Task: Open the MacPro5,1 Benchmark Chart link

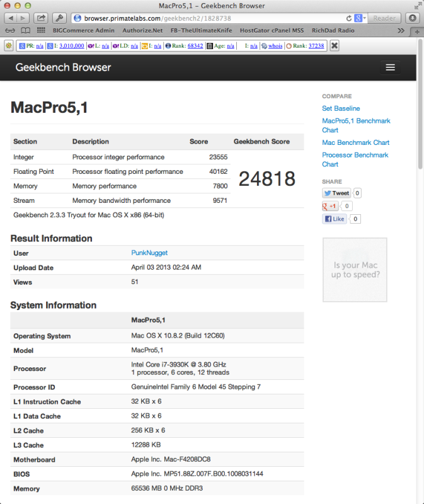Action: click(356, 125)
